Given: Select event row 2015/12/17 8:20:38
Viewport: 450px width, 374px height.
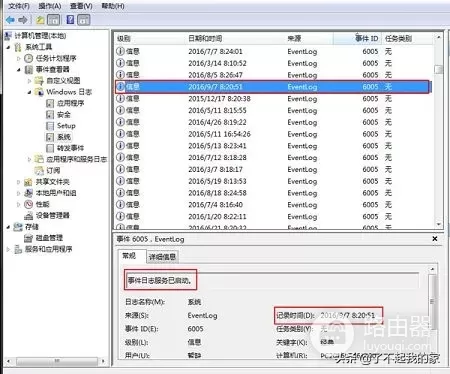Looking at the screenshot, I should (x=273, y=99).
